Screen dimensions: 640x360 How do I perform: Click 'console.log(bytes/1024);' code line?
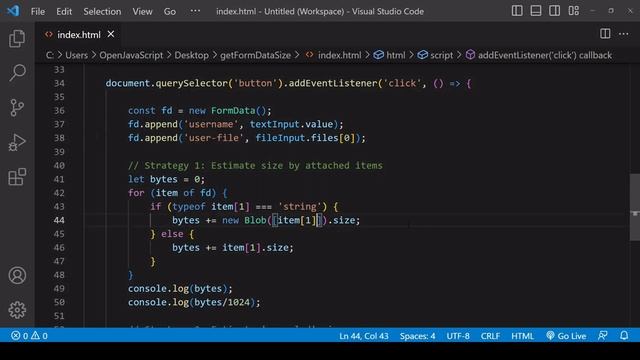click(194, 302)
